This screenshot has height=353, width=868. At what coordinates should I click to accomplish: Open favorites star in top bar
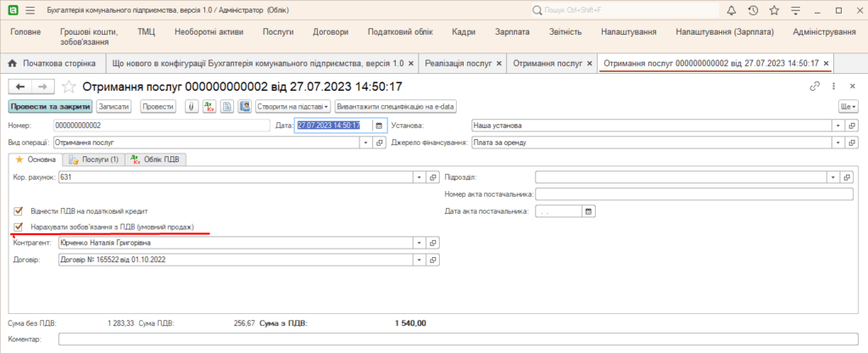pyautogui.click(x=775, y=10)
